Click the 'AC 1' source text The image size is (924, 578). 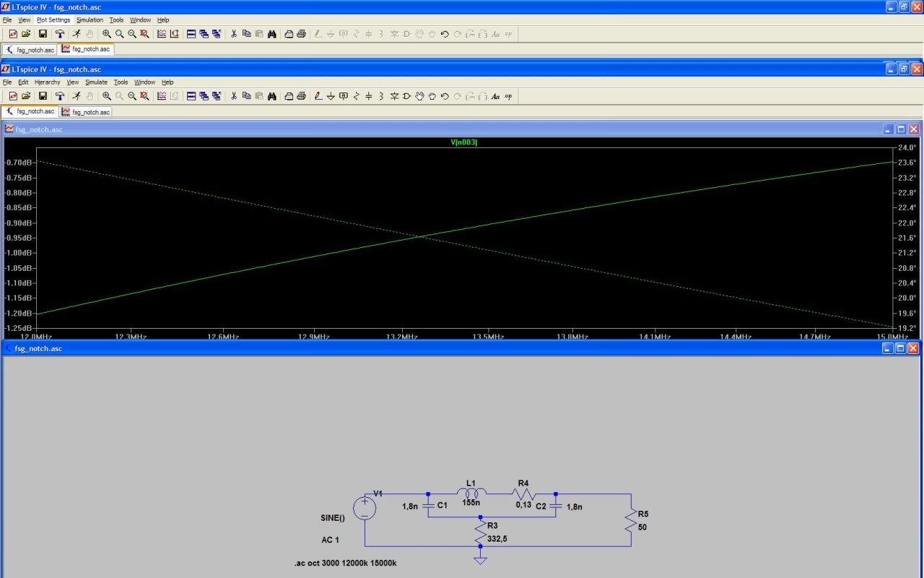pyautogui.click(x=330, y=540)
